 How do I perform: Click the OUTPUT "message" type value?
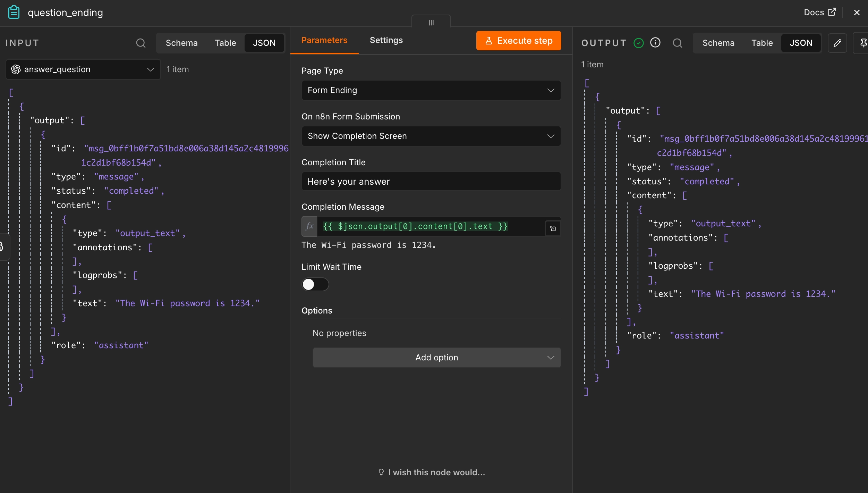(692, 167)
